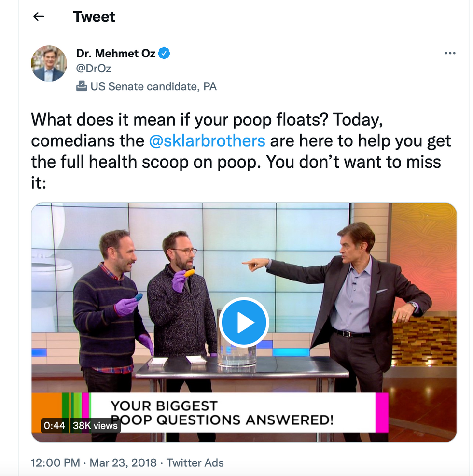Click the ballot box icon beside candidate label
The height and width of the screenshot is (476, 473).
(82, 86)
